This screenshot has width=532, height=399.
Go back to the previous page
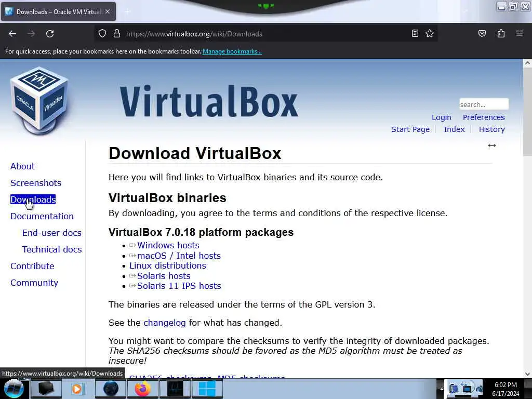tap(12, 34)
